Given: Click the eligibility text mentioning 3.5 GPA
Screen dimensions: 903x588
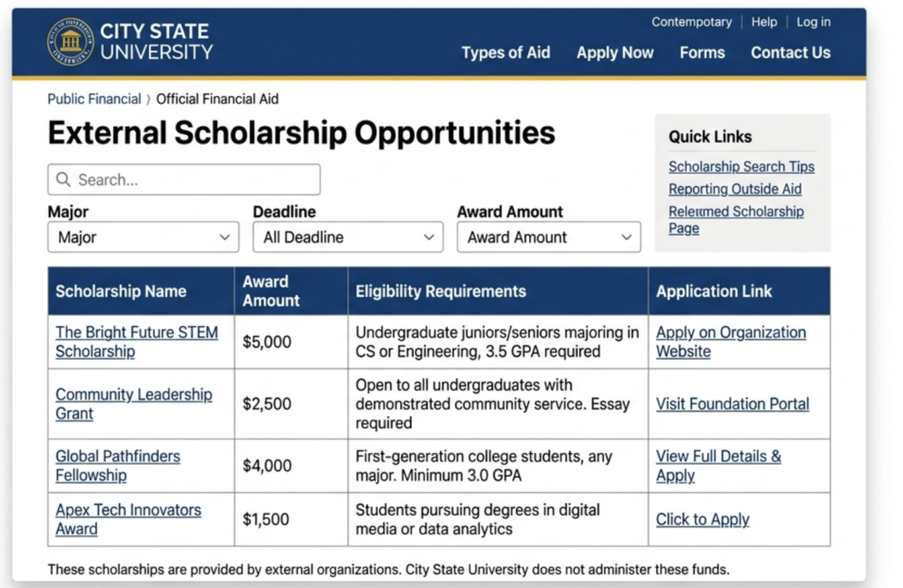Looking at the screenshot, I should click(x=497, y=341).
